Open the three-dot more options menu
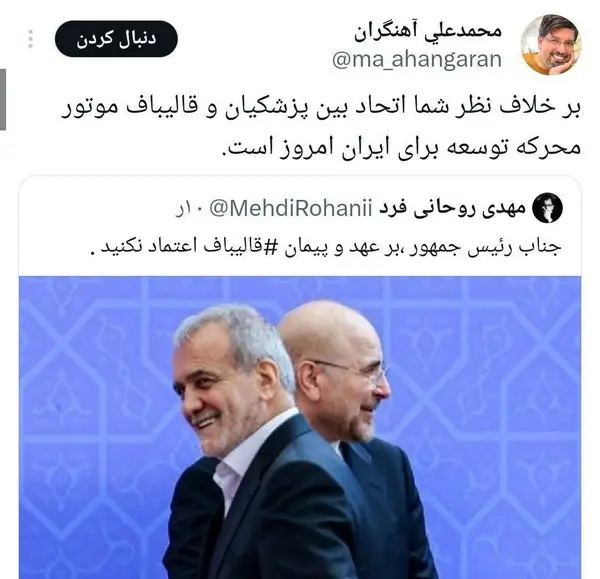 31,39
